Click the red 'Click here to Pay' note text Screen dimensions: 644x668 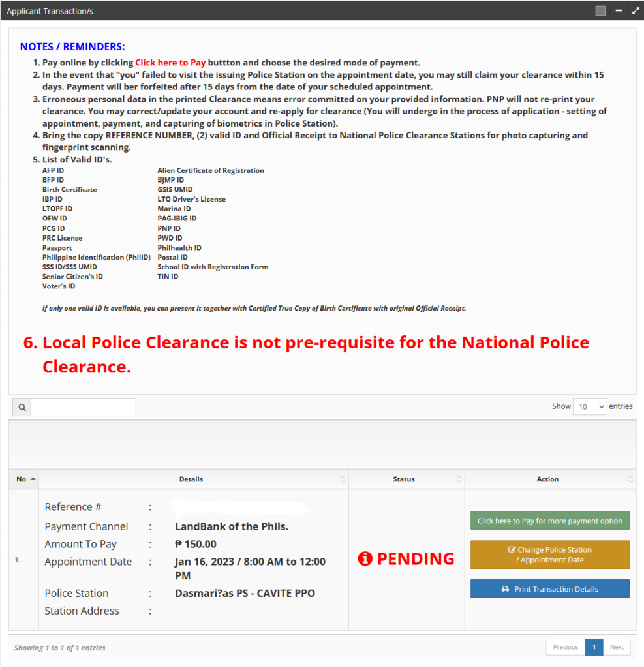[x=170, y=63]
